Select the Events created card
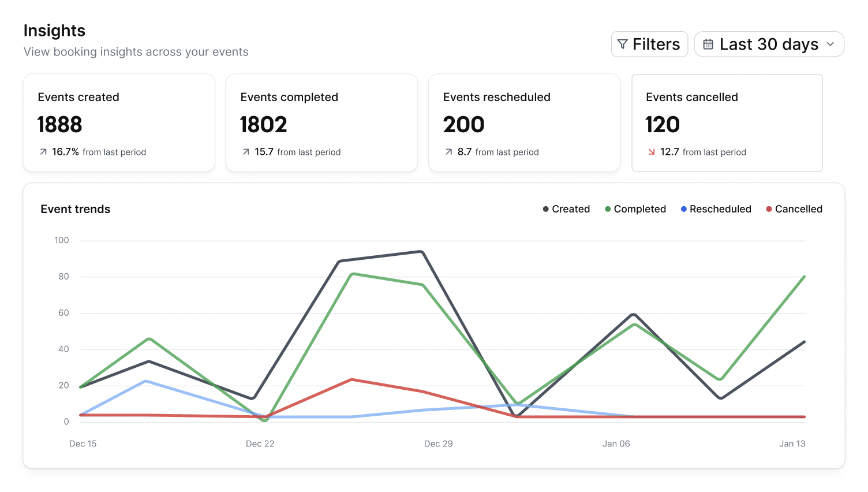 pos(119,123)
